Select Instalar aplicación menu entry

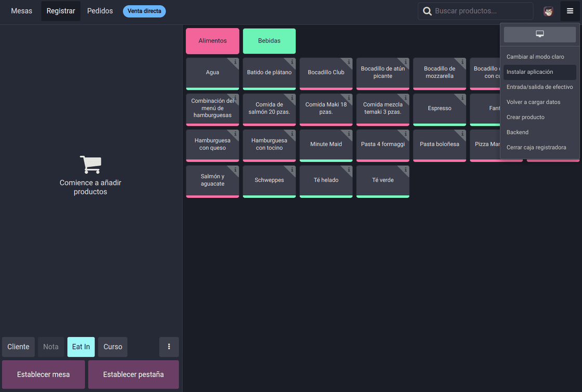click(540, 72)
